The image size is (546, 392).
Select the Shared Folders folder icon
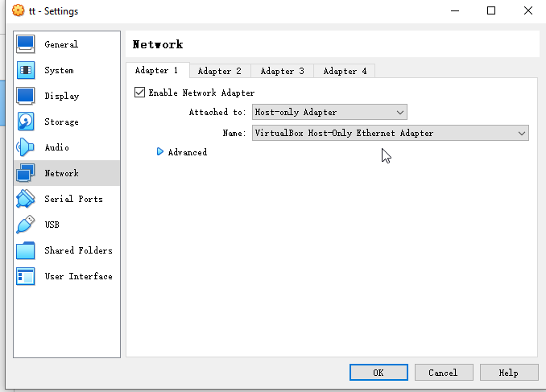coord(26,250)
